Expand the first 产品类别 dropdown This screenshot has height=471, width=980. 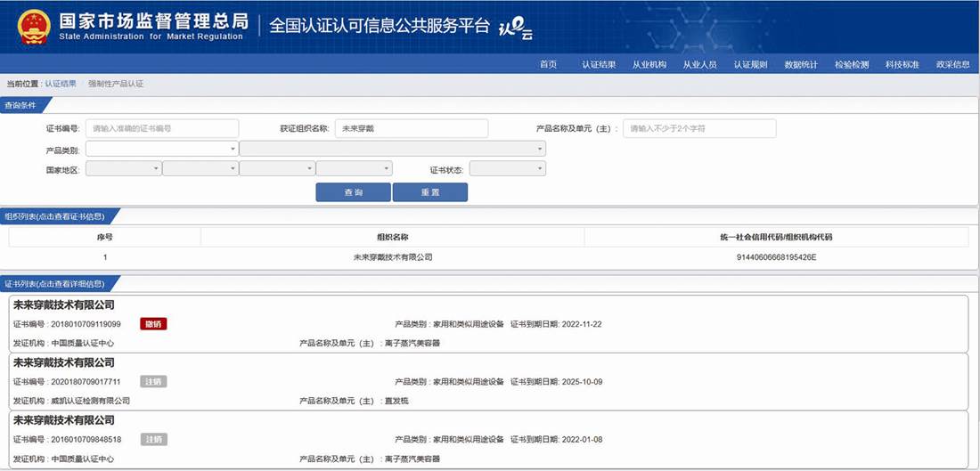click(162, 149)
